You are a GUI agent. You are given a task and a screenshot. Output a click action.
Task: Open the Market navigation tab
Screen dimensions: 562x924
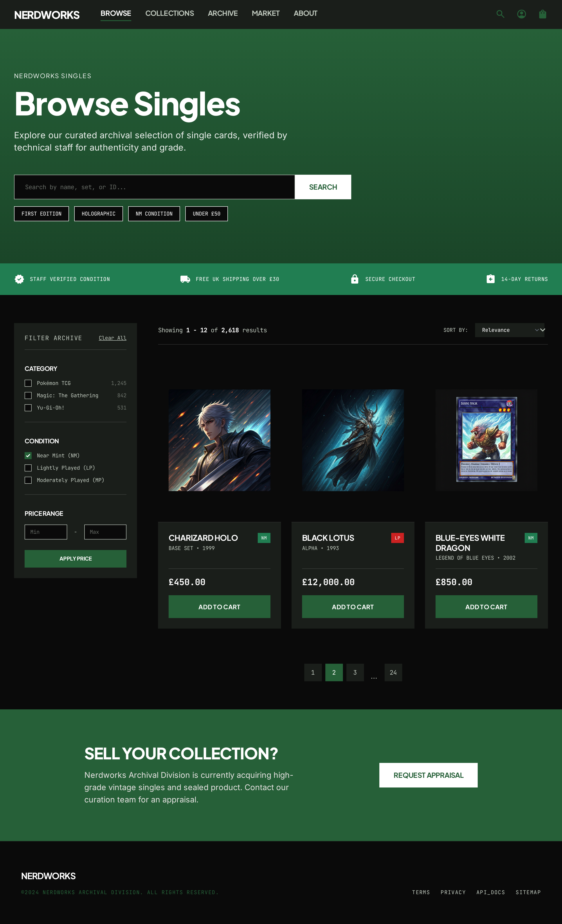[265, 14]
